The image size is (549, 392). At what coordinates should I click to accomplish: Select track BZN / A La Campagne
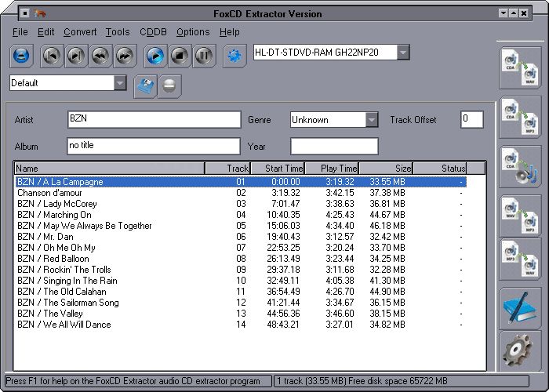[x=241, y=182]
